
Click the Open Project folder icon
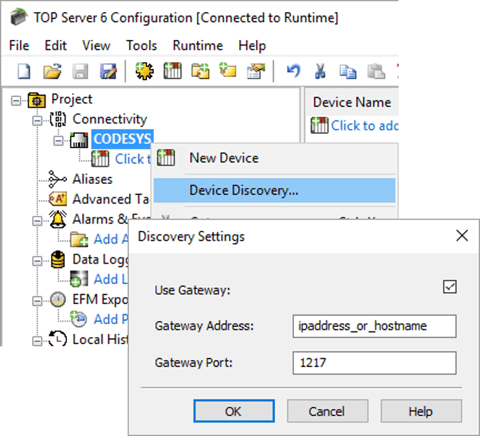52,71
